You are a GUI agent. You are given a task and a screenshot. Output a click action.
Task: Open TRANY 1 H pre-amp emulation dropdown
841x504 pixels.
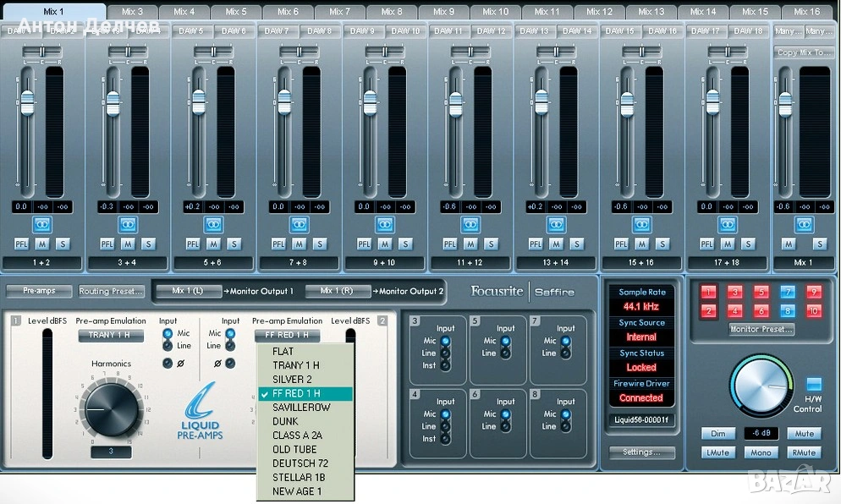tap(111, 336)
